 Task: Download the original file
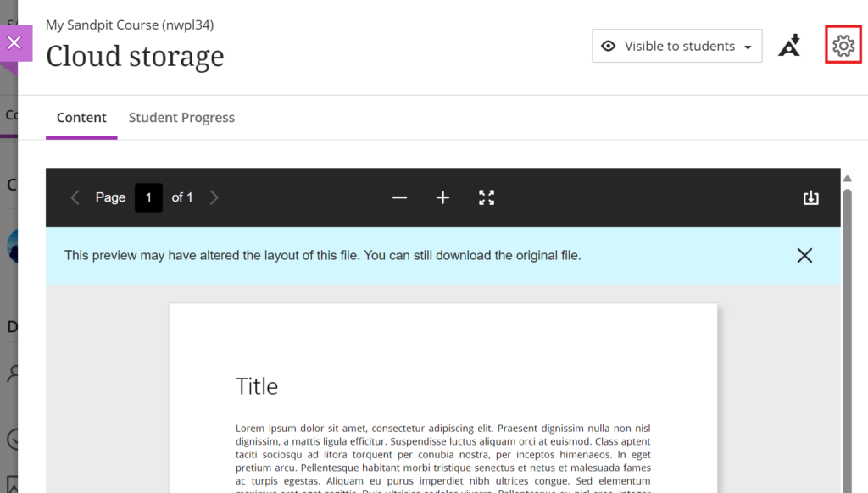point(811,197)
